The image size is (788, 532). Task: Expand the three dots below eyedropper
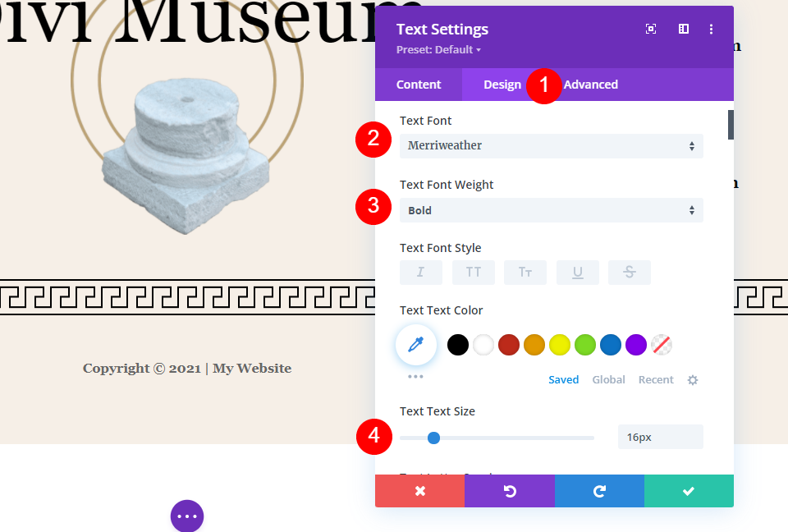[415, 377]
